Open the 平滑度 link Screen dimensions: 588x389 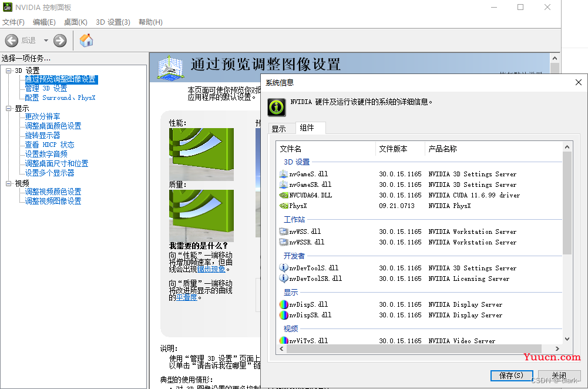coord(186,297)
